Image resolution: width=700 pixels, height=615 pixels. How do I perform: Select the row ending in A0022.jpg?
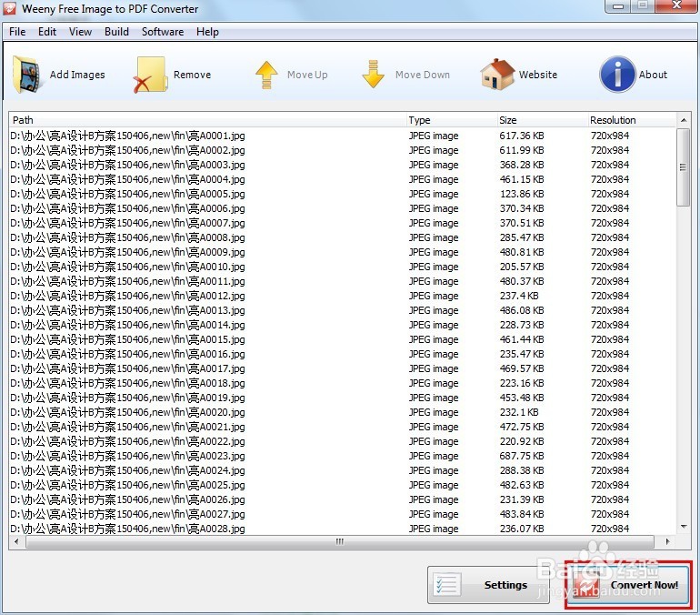(343, 441)
